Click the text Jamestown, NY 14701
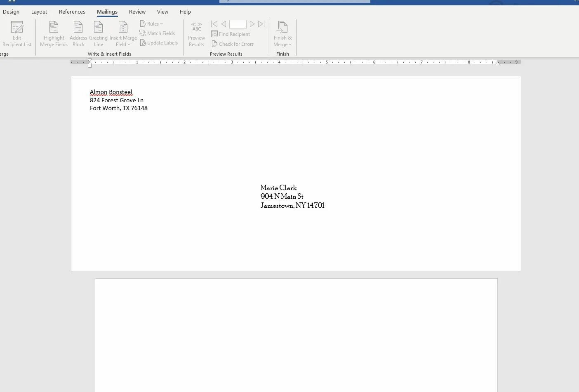Screen dimensions: 579x392 coord(292,205)
